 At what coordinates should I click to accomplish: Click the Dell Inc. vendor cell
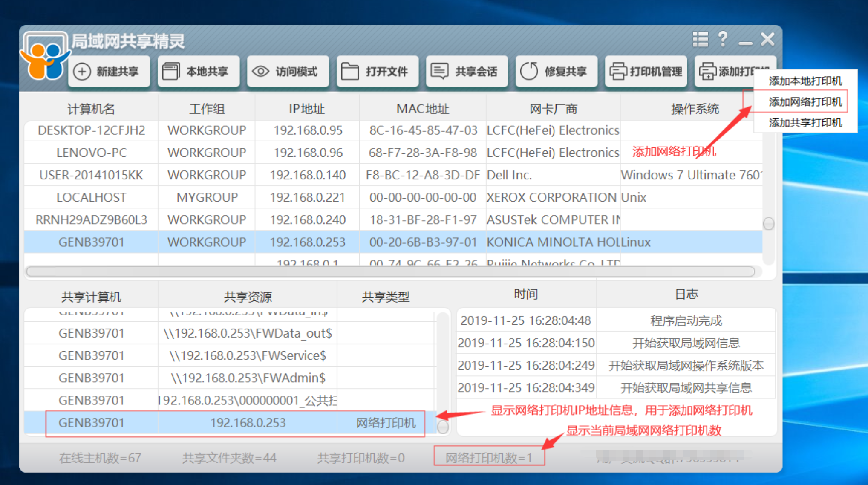coord(553,175)
